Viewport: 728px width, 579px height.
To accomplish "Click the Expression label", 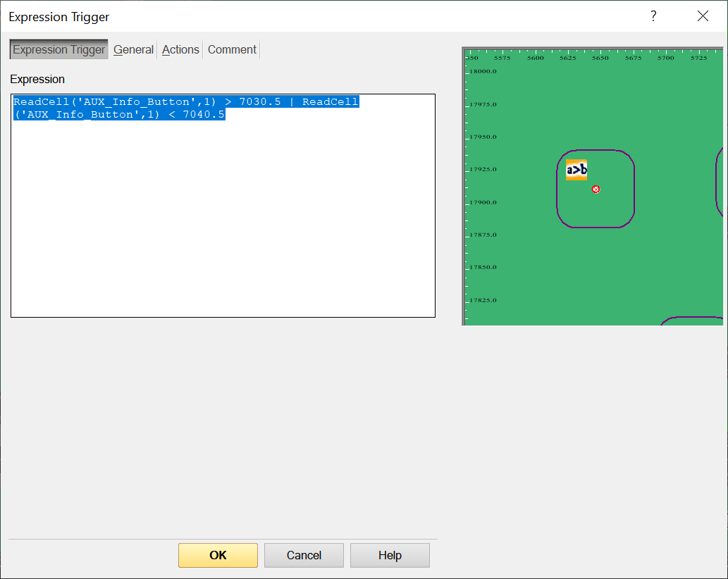I will 37,80.
